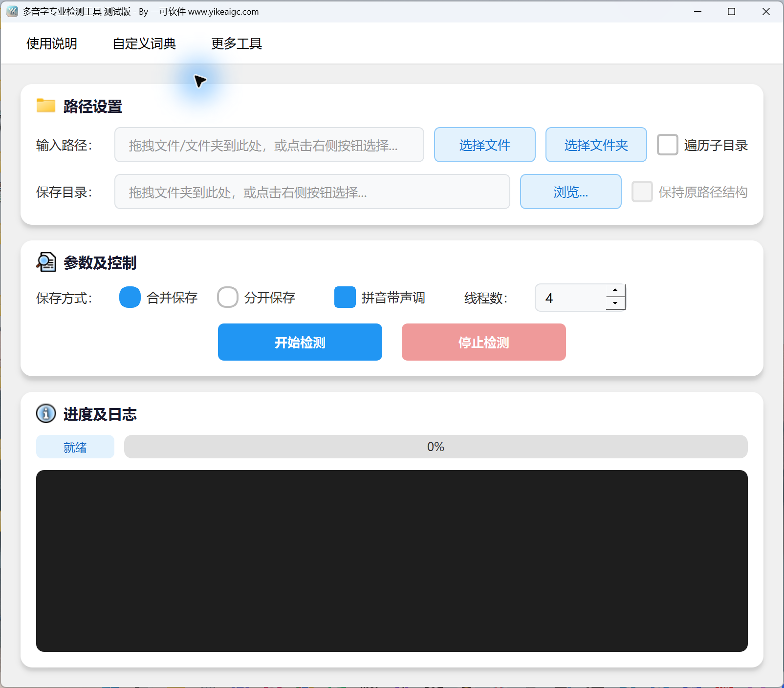Close the 多音字专业检测工具 window
The width and height of the screenshot is (784, 688).
tap(766, 11)
